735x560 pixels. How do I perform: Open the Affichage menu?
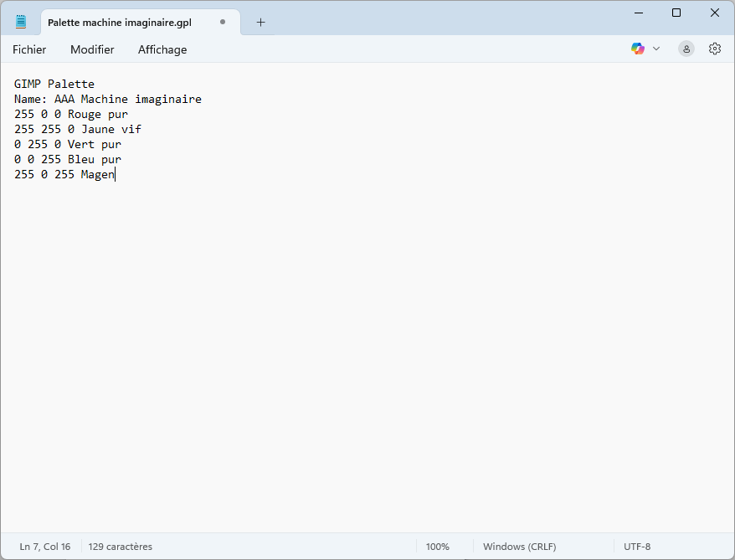162,49
